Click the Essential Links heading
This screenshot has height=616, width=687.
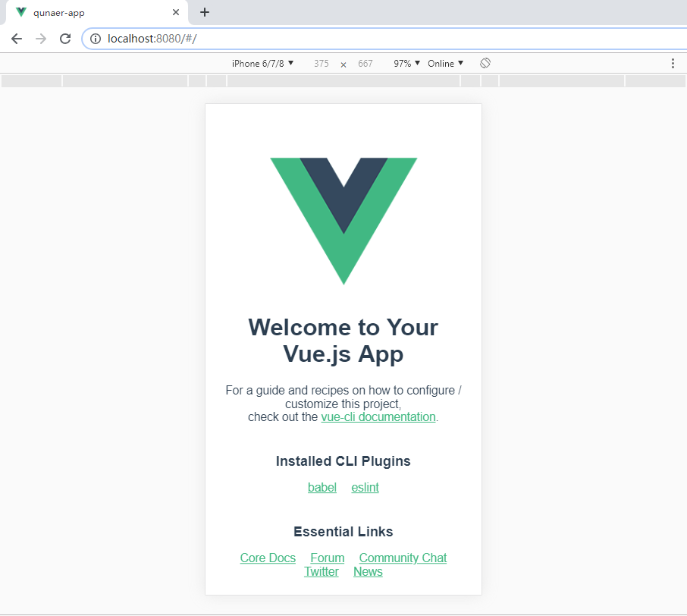(343, 532)
